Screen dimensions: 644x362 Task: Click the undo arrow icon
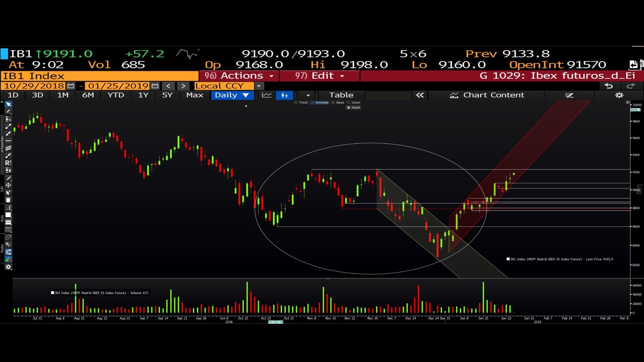pyautogui.click(x=608, y=86)
